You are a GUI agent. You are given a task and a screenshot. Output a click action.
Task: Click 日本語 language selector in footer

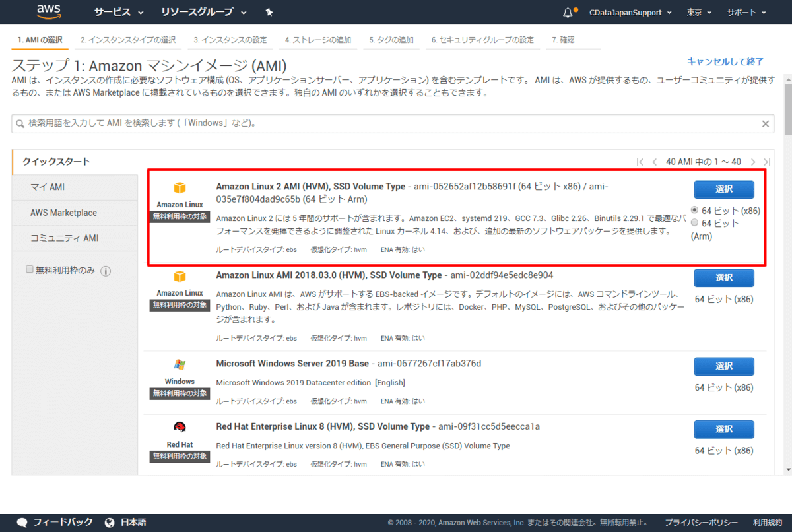(133, 522)
